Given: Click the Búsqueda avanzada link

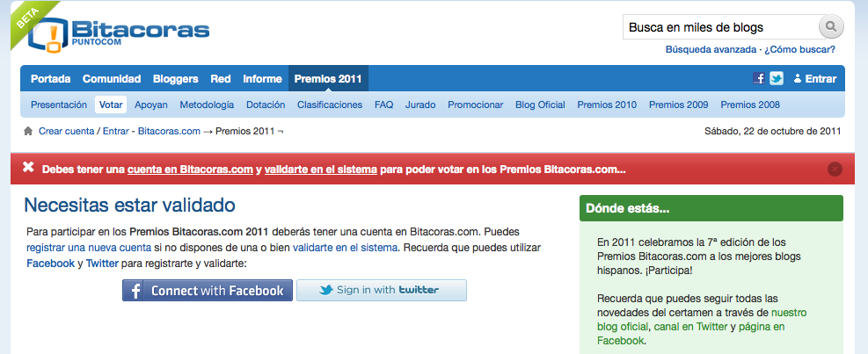Looking at the screenshot, I should point(711,50).
